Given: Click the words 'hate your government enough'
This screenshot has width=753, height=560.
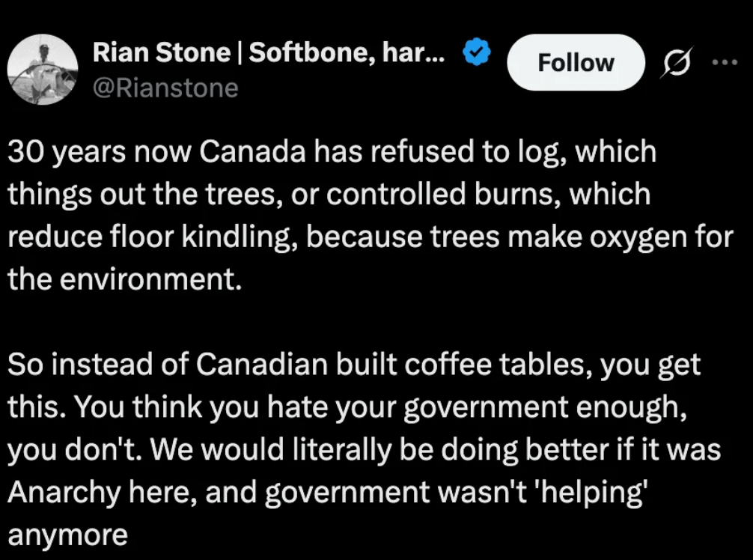Looking at the screenshot, I should (x=474, y=407).
